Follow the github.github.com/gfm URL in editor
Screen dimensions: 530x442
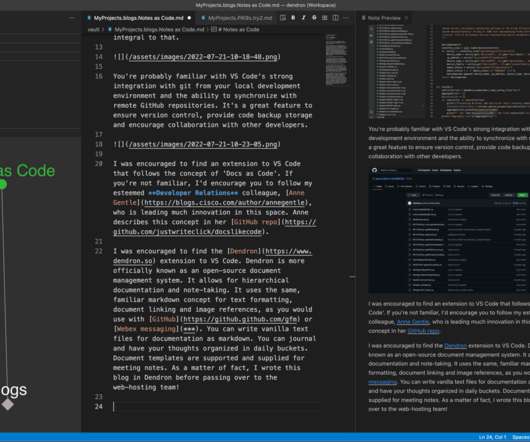(x=241, y=319)
